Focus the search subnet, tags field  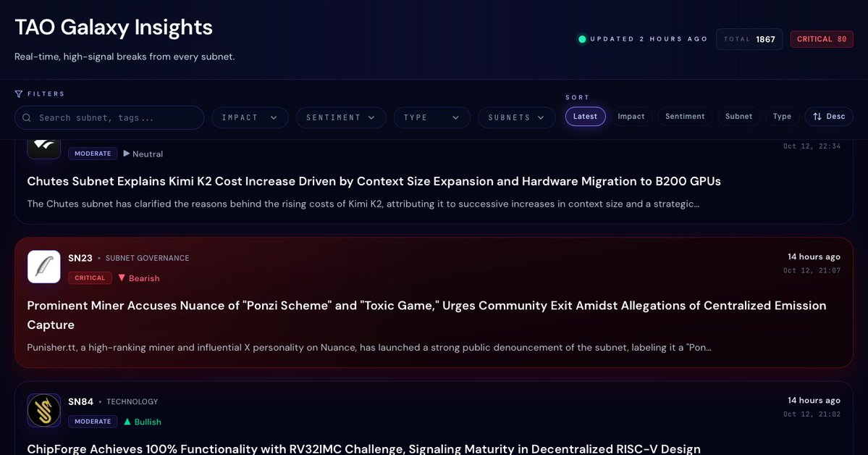(109, 117)
